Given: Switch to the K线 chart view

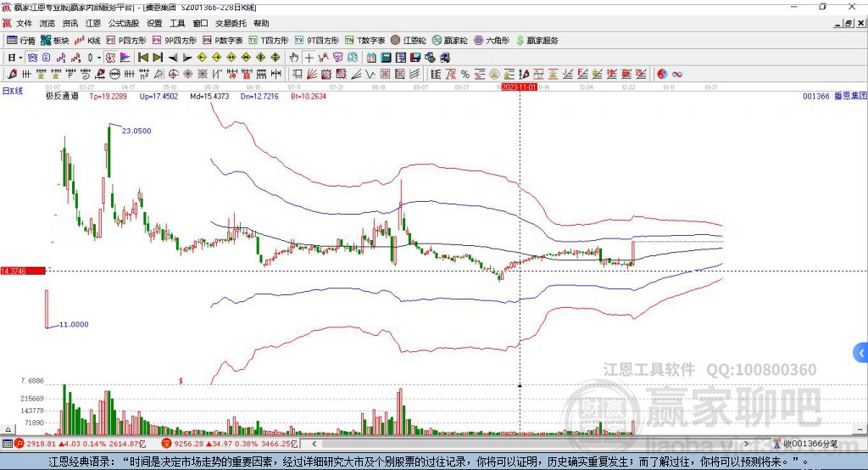Looking at the screenshot, I should 87,41.
